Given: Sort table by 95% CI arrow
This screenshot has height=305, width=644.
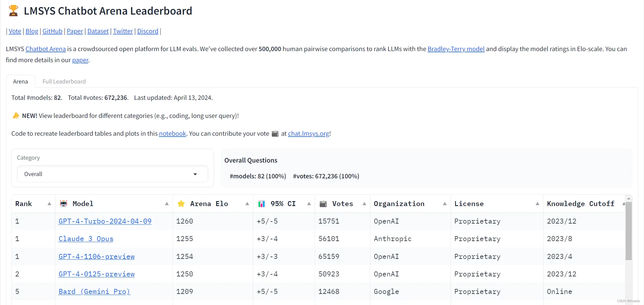Looking at the screenshot, I should (309, 204).
